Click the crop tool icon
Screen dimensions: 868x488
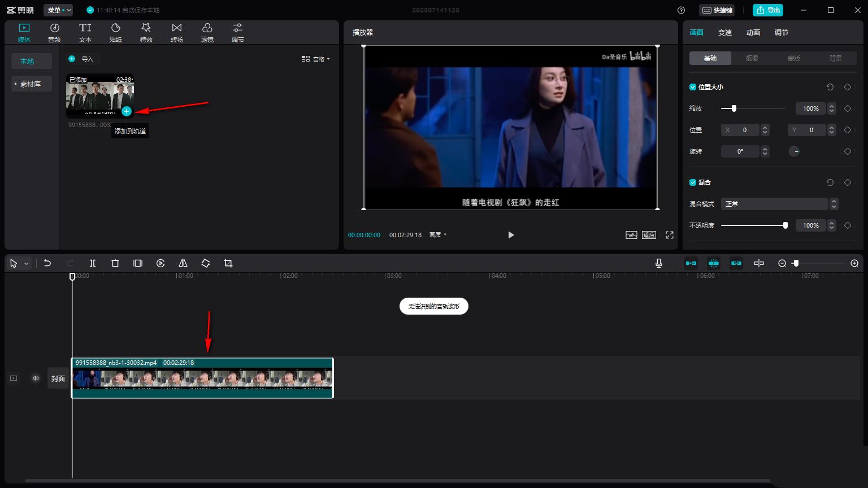228,263
